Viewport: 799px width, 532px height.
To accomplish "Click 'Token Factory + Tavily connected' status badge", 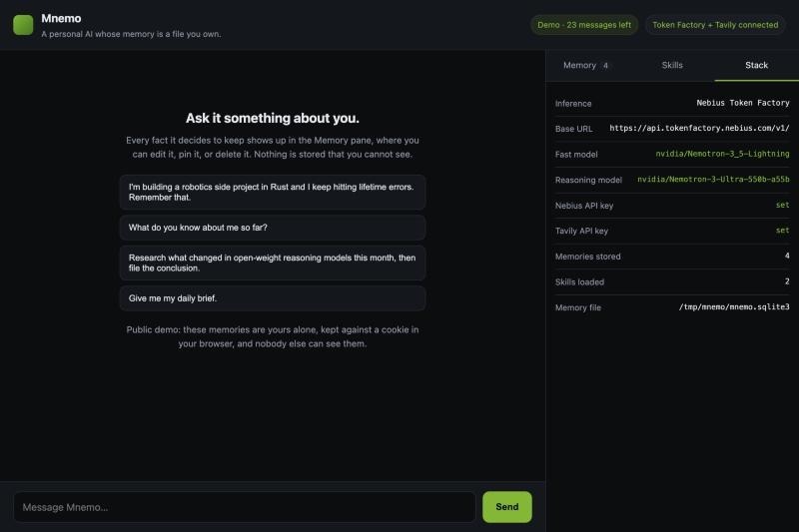I will click(715, 25).
